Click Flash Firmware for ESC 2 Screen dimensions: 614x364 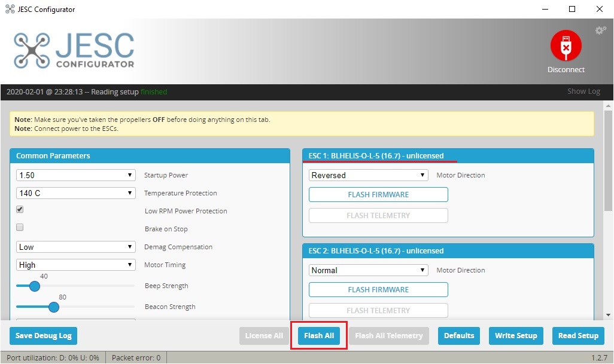point(378,290)
